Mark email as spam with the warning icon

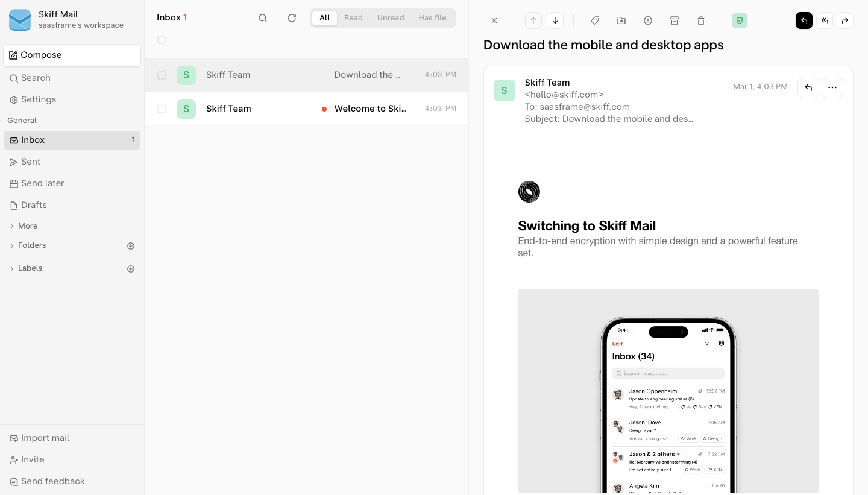[x=648, y=20]
